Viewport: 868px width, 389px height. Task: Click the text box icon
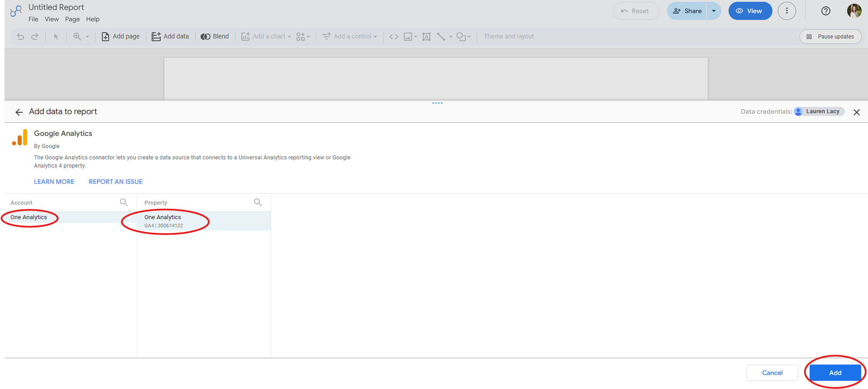pos(427,37)
